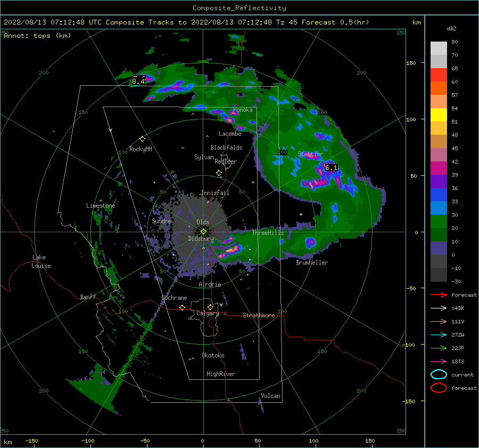This screenshot has width=479, height=448.
Task: Click the Okotoks town label
Action: (213, 355)
